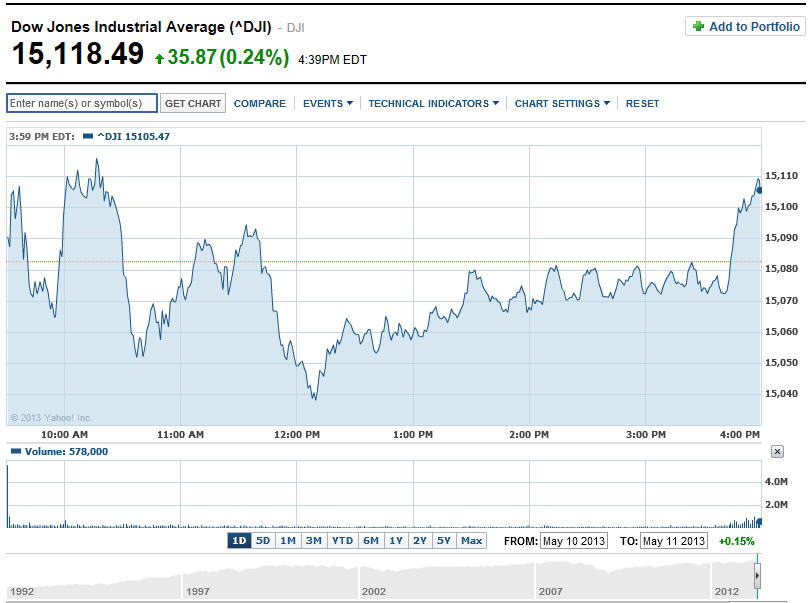Close the Volume panel with the X icon
Viewport: 809px width, 603px height.
777,452
